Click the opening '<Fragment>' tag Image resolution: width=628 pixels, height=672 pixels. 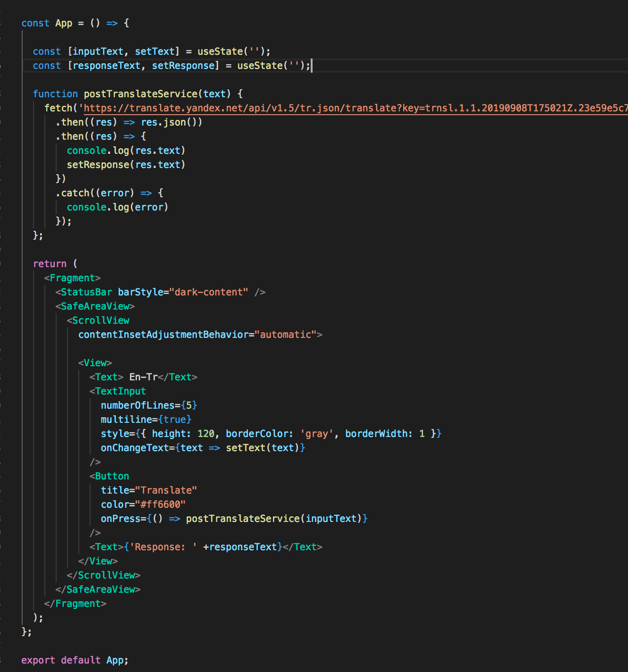click(72, 278)
